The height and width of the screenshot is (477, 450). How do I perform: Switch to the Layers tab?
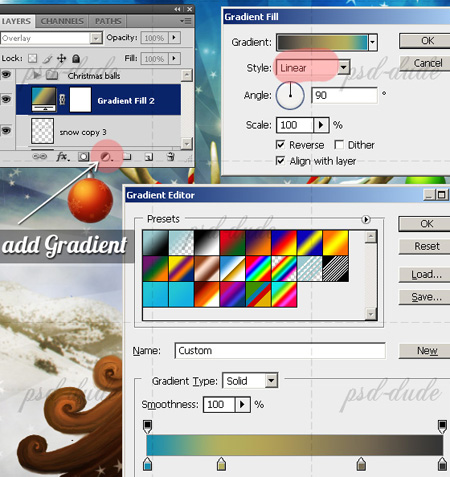[x=16, y=21]
